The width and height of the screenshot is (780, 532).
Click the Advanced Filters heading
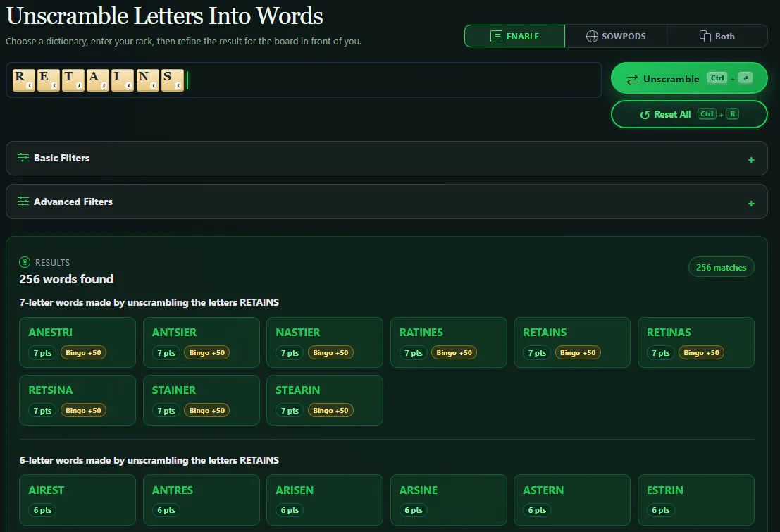click(x=73, y=202)
